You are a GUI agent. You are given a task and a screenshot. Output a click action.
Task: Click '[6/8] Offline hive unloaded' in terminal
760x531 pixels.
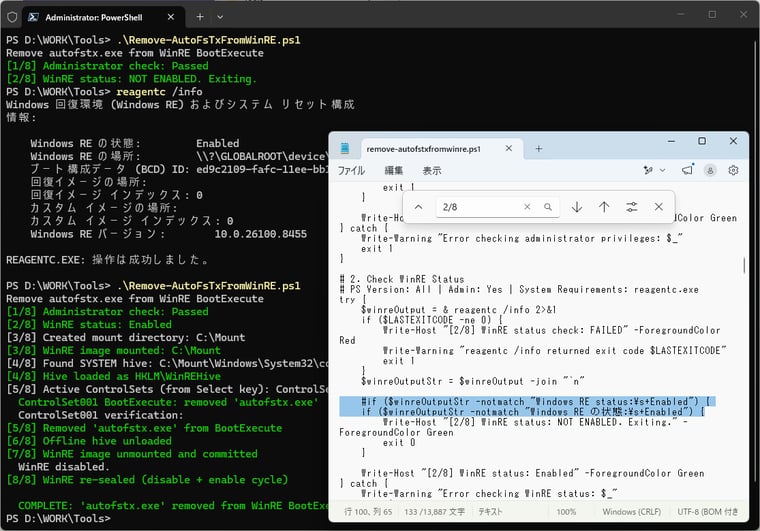pos(89,441)
